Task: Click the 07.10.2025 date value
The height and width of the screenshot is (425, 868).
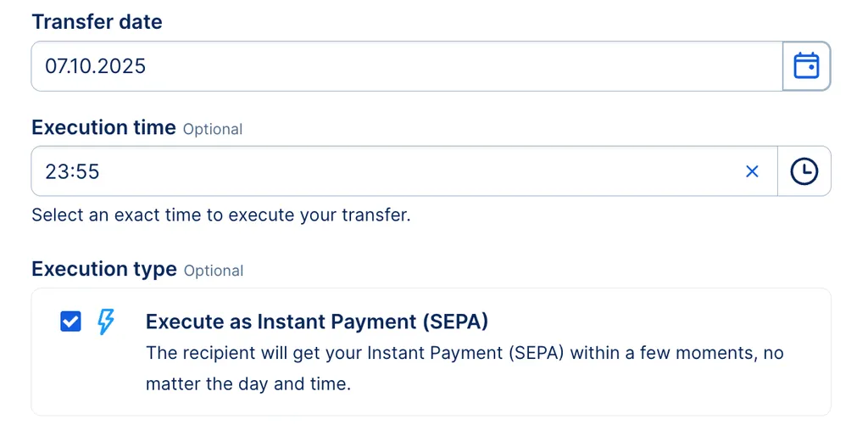Action: click(96, 66)
